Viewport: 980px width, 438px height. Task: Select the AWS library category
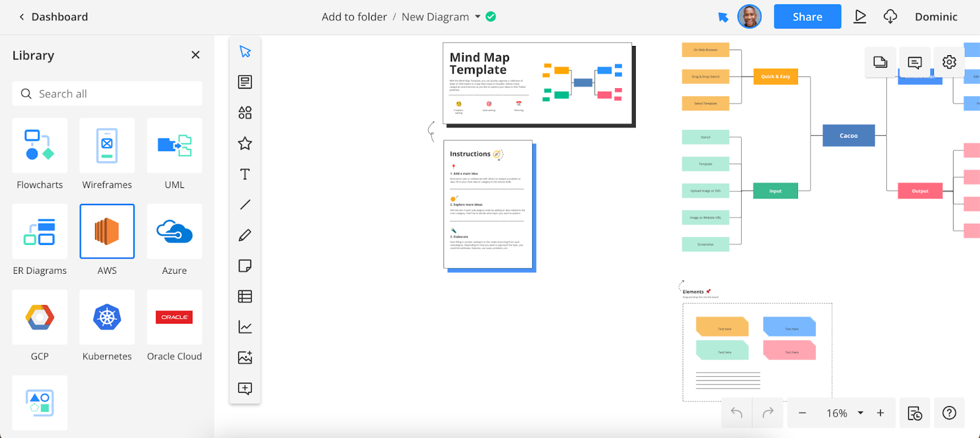point(107,232)
